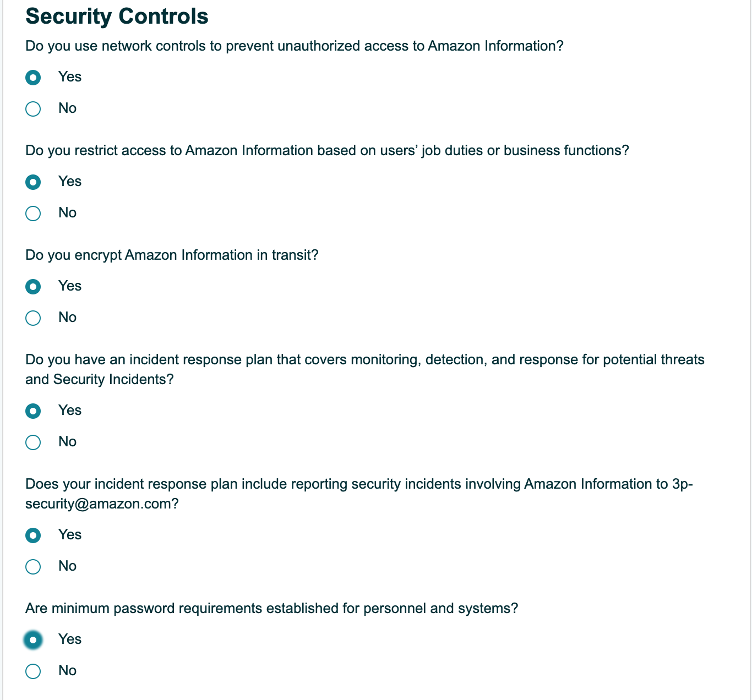
Task: Choose No radio for reporting incidents to 3p-security
Action: tap(33, 567)
